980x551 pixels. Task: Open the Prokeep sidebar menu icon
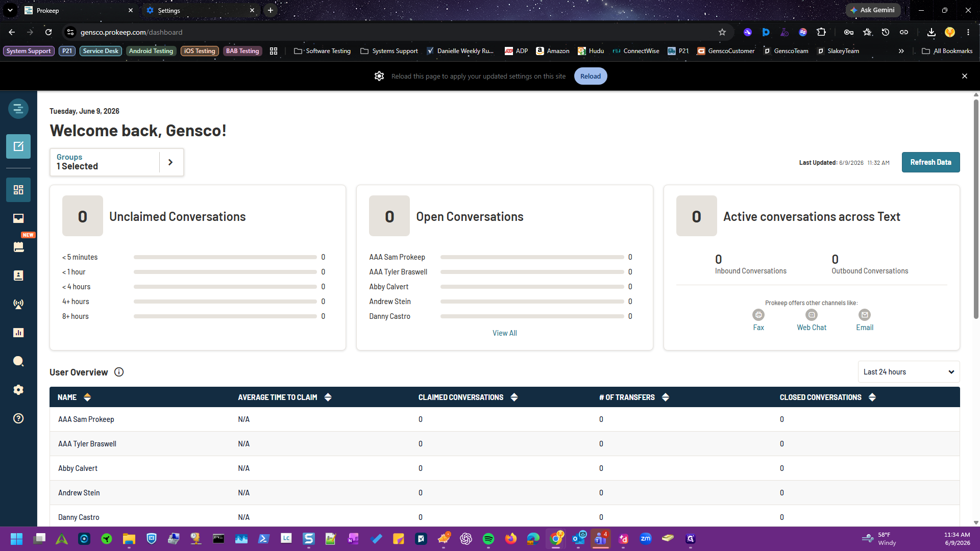click(x=18, y=109)
